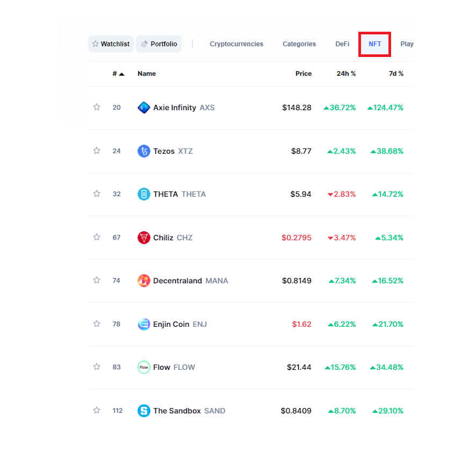The width and height of the screenshot is (476, 457).
Task: Click the $0.8149 price
Action: 297,281
